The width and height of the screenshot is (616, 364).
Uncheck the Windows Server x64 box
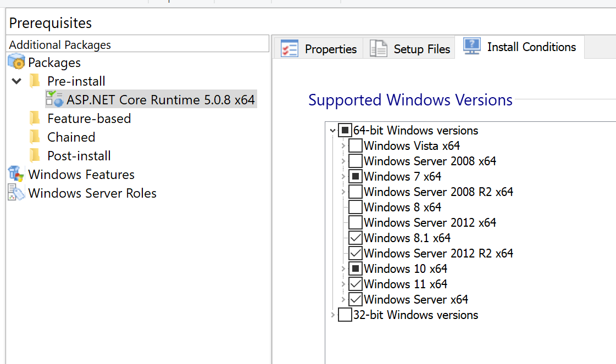356,299
